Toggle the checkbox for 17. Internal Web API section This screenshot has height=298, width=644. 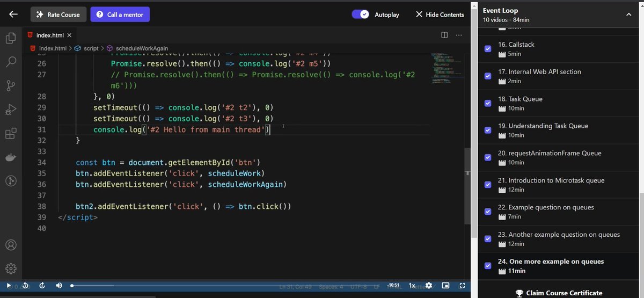pyautogui.click(x=487, y=76)
